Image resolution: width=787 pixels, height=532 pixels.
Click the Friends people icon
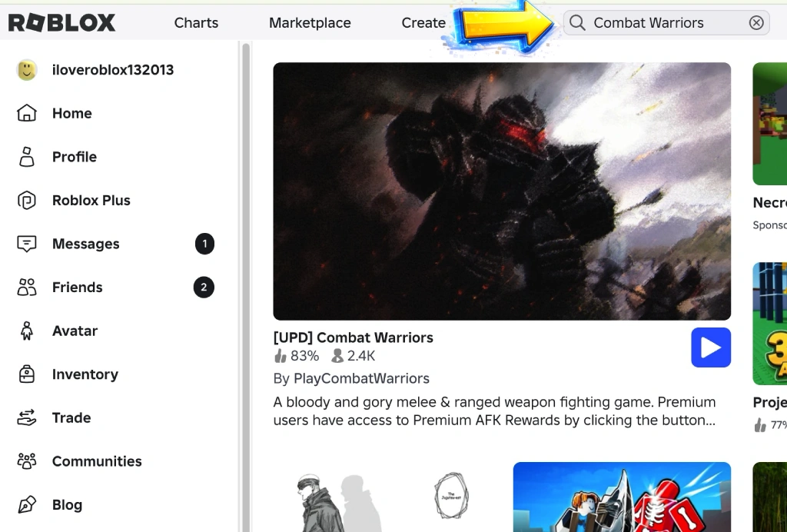27,287
